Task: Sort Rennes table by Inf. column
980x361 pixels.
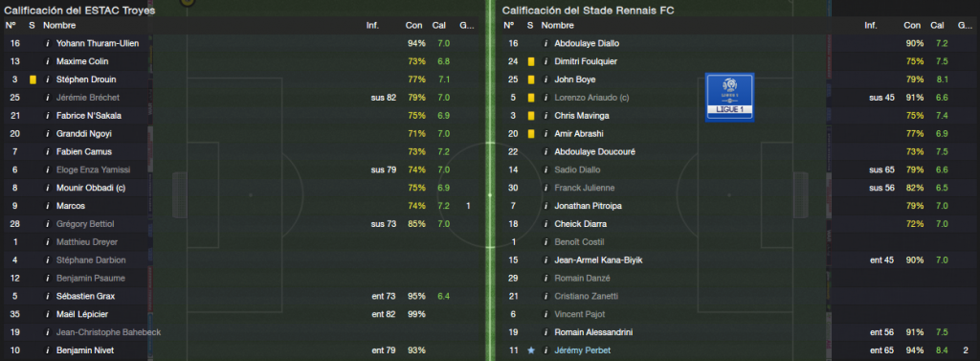Action: 871,26
